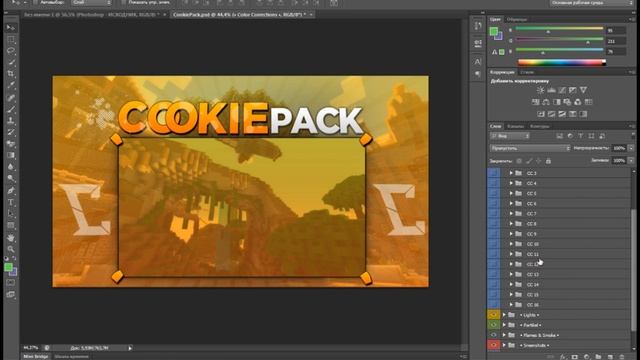Hide the Partikel group layer

(493, 325)
